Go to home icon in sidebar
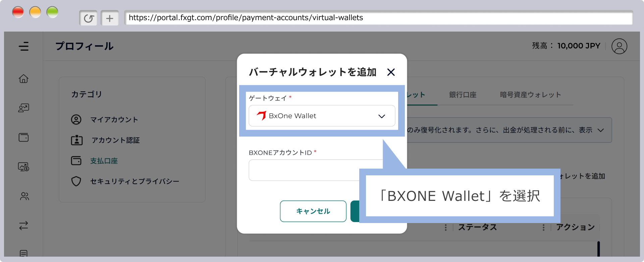Image resolution: width=644 pixels, height=262 pixels. coord(23,79)
